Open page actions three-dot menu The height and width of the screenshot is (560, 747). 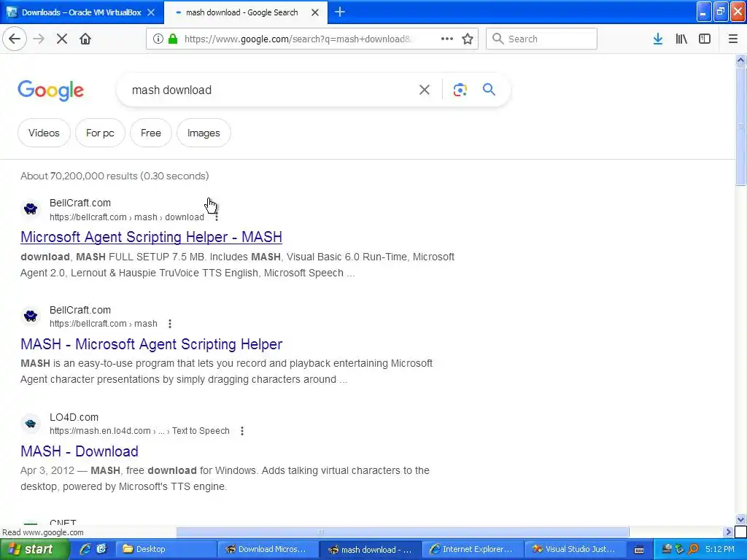coord(447,39)
